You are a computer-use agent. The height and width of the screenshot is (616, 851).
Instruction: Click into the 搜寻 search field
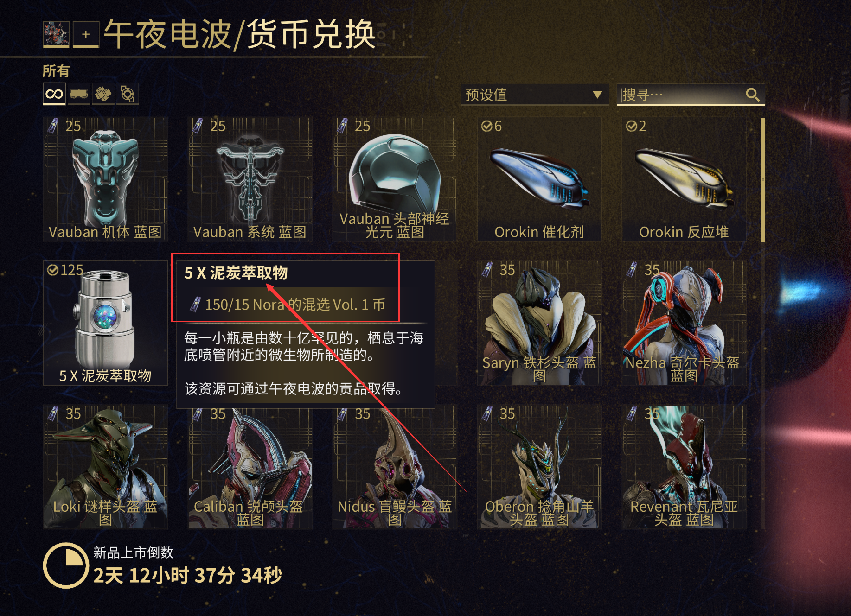click(691, 95)
